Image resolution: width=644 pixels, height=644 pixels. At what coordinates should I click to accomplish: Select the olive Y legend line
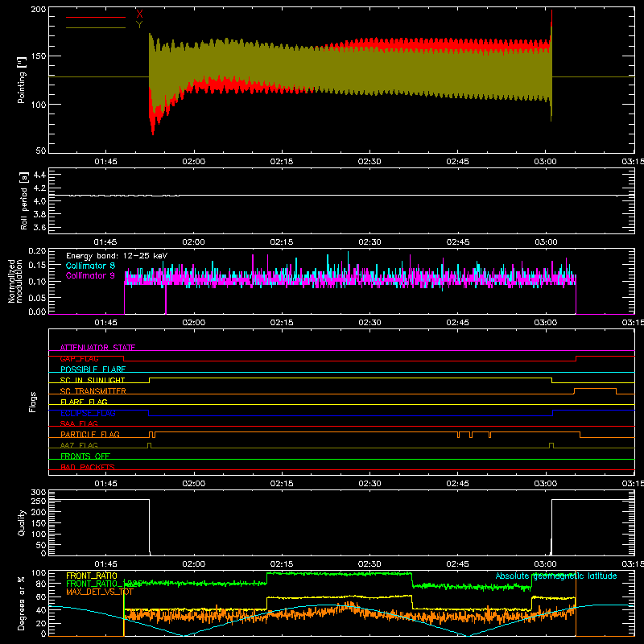coord(95,27)
